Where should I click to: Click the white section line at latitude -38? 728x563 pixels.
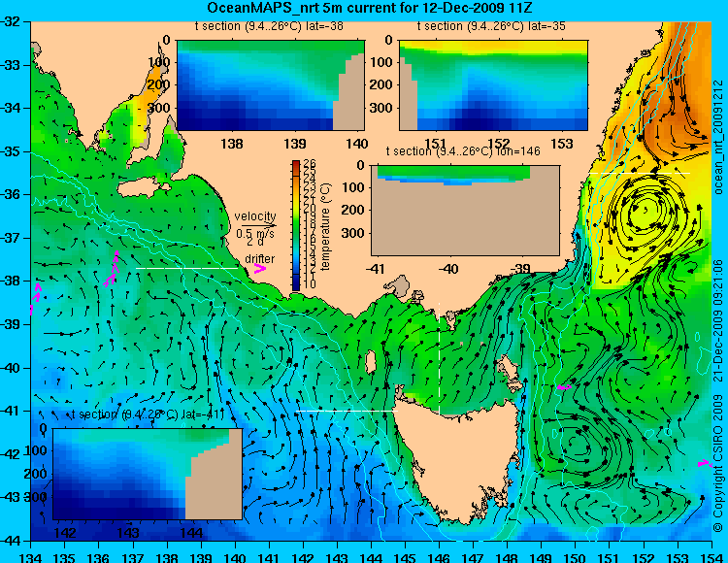click(x=186, y=268)
